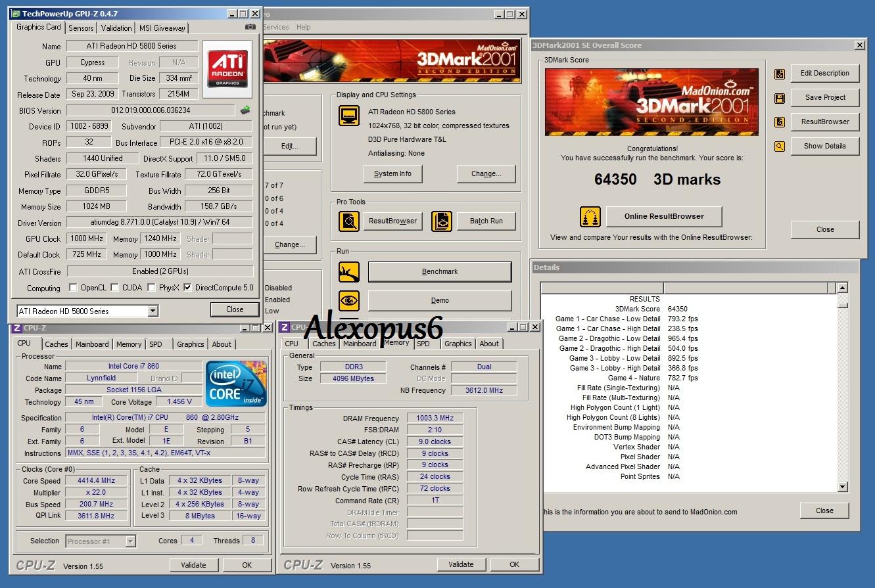Click the CPU-Z title bar icon of left window
875x588 pixels.
16,327
